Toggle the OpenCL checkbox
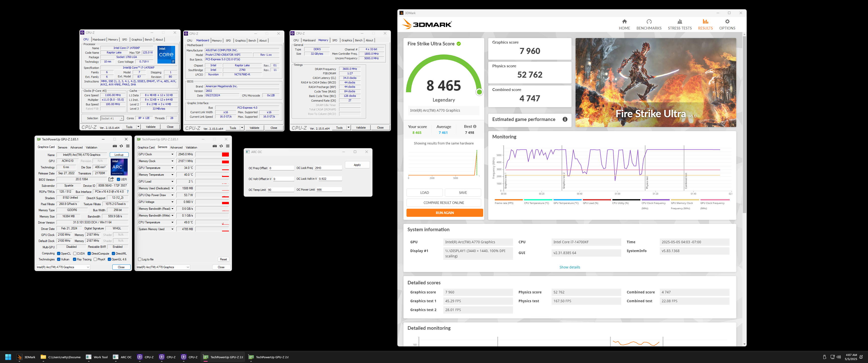The width and height of the screenshot is (868, 363). point(59,254)
